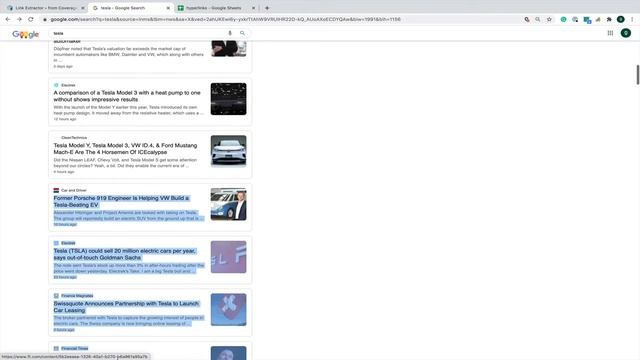640x360 pixels.
Task: Open the 4 Horsemen of ICEcalypse article
Action: click(125, 149)
